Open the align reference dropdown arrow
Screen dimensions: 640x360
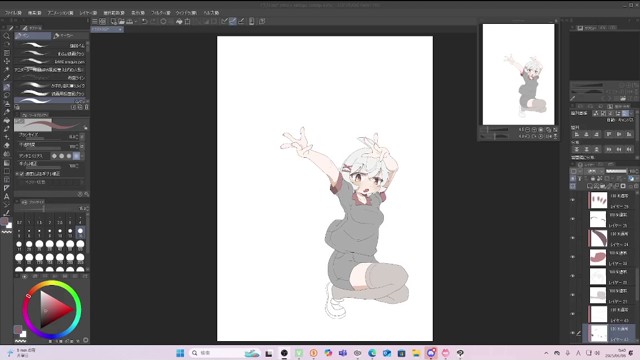pyautogui.click(x=631, y=113)
